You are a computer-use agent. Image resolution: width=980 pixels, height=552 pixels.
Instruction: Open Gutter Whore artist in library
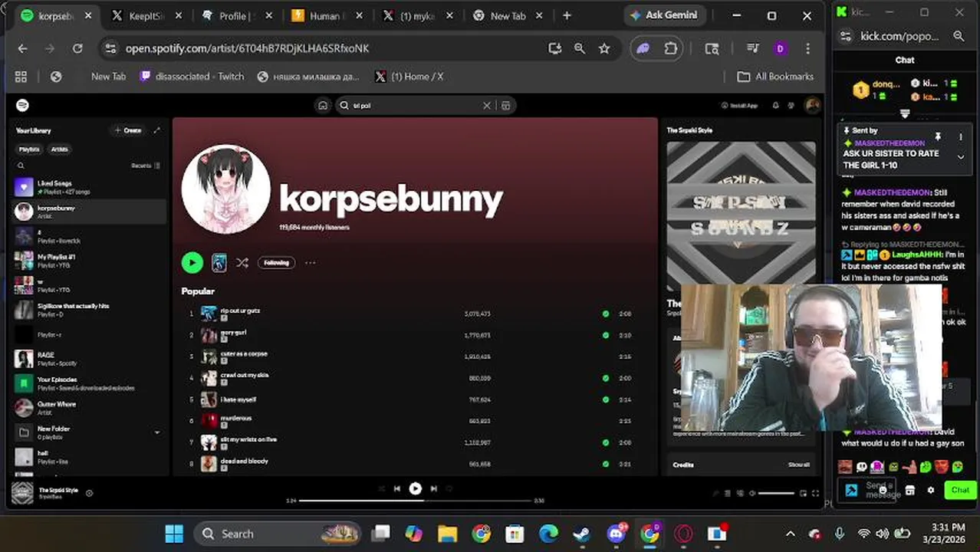(x=90, y=408)
